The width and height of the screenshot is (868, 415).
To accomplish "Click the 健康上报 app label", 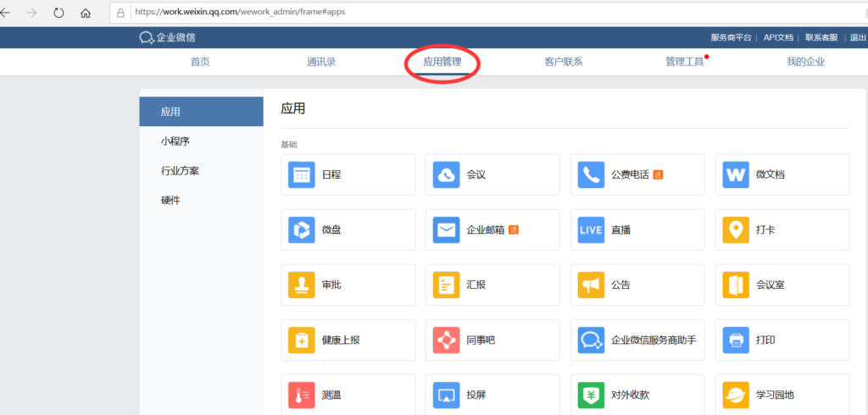I will pyautogui.click(x=341, y=340).
